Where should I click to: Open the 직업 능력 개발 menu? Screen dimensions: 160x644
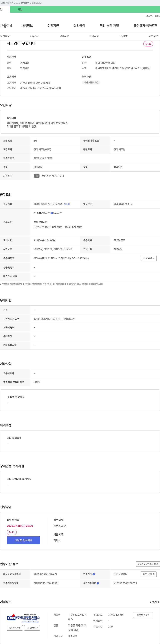coord(109,25)
